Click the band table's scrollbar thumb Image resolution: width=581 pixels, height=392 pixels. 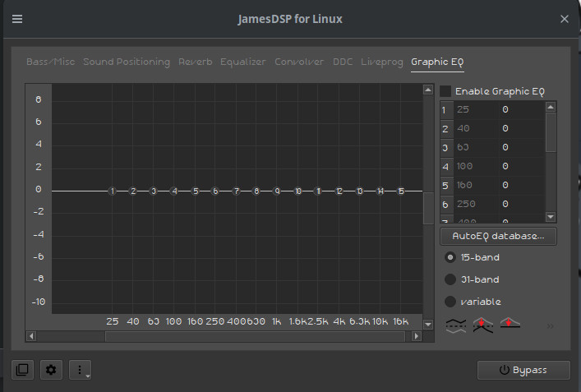pos(551,132)
